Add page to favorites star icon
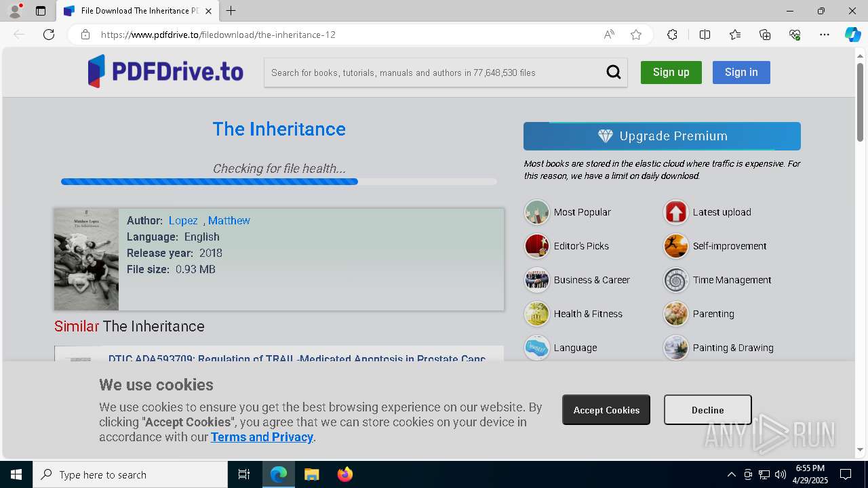This screenshot has width=868, height=488. tap(636, 35)
